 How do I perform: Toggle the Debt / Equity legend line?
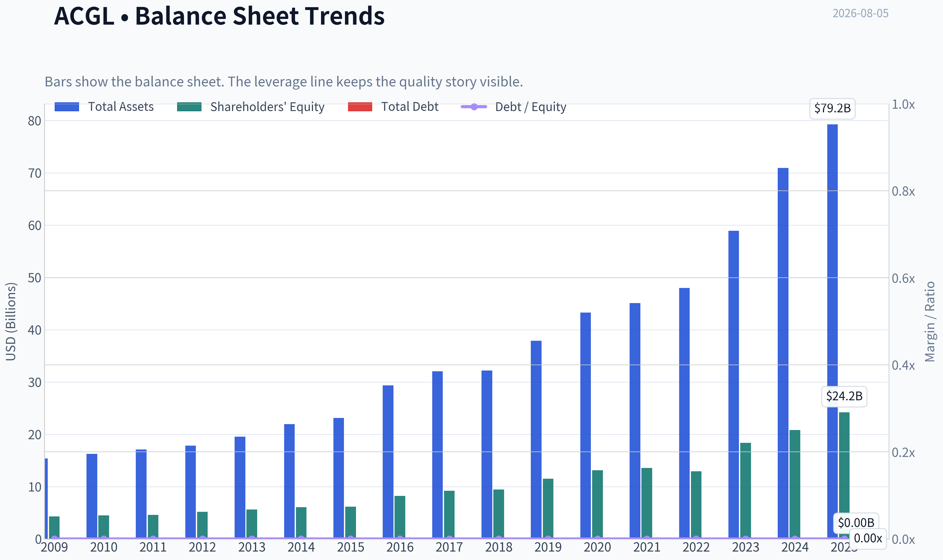514,107
